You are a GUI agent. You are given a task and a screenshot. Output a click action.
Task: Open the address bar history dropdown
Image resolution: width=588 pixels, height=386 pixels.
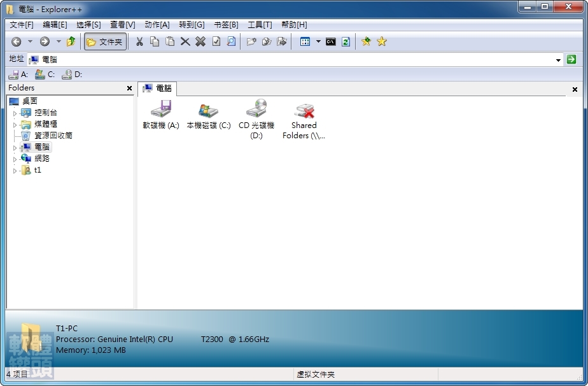(559, 59)
